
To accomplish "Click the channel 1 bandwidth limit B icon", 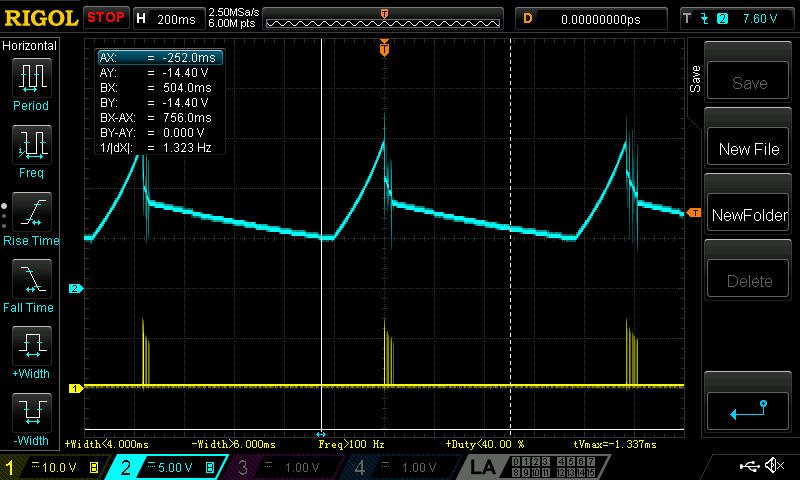I will [x=94, y=467].
